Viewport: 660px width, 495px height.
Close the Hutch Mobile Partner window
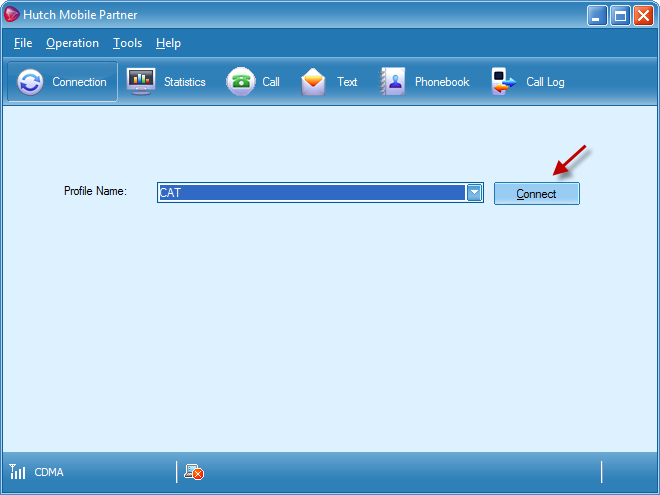point(644,16)
